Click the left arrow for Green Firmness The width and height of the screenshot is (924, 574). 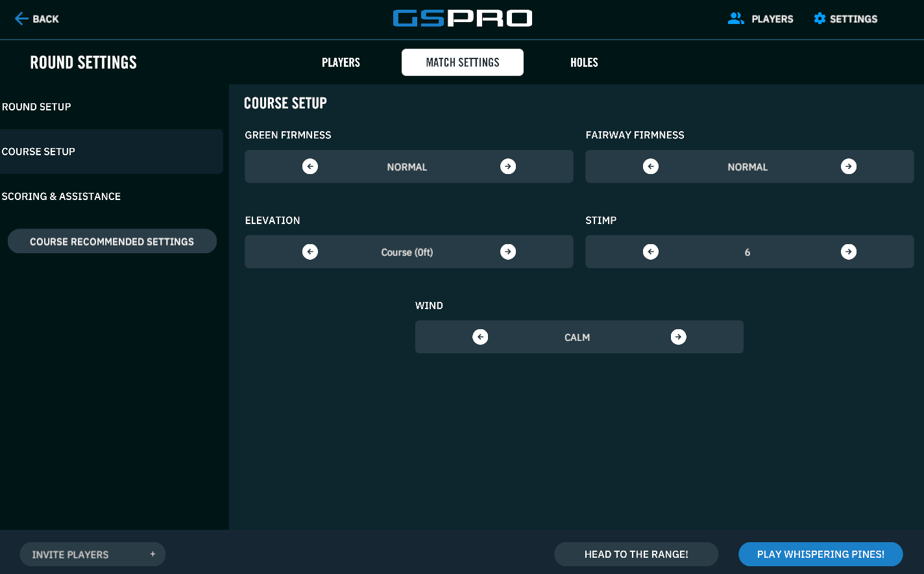pos(310,167)
